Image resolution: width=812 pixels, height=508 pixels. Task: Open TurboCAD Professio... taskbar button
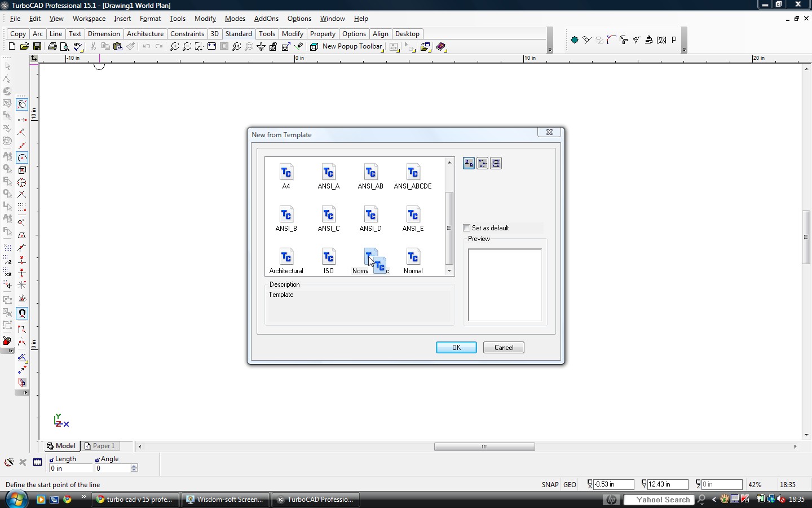[x=315, y=500]
